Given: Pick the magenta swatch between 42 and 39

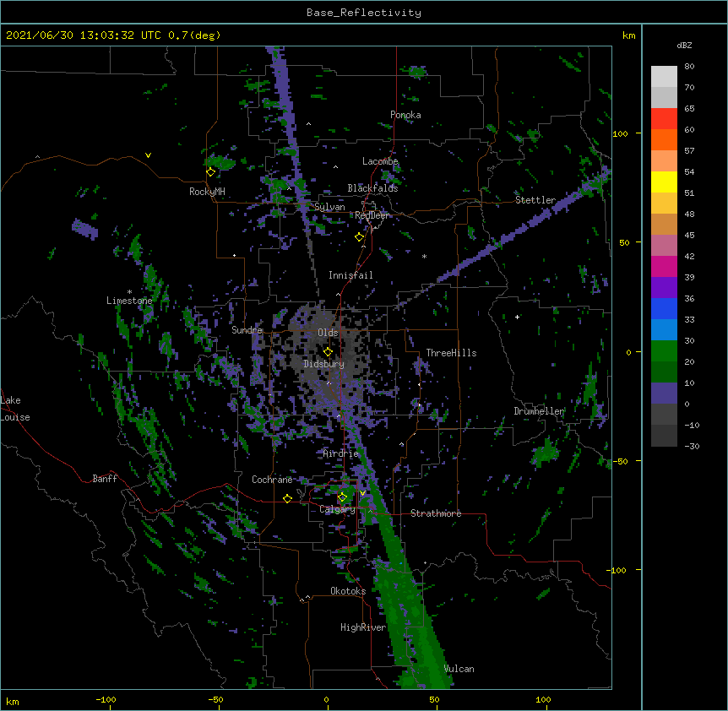Looking at the screenshot, I should pos(664,266).
